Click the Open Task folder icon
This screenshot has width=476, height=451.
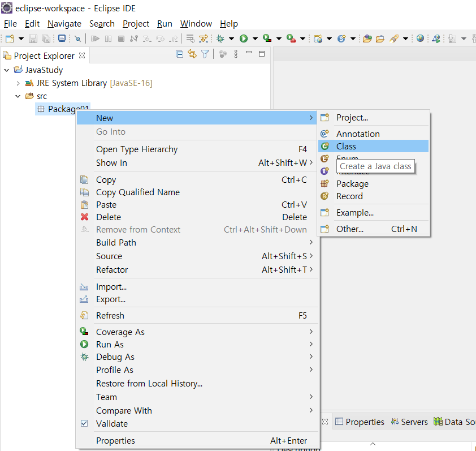(380, 38)
